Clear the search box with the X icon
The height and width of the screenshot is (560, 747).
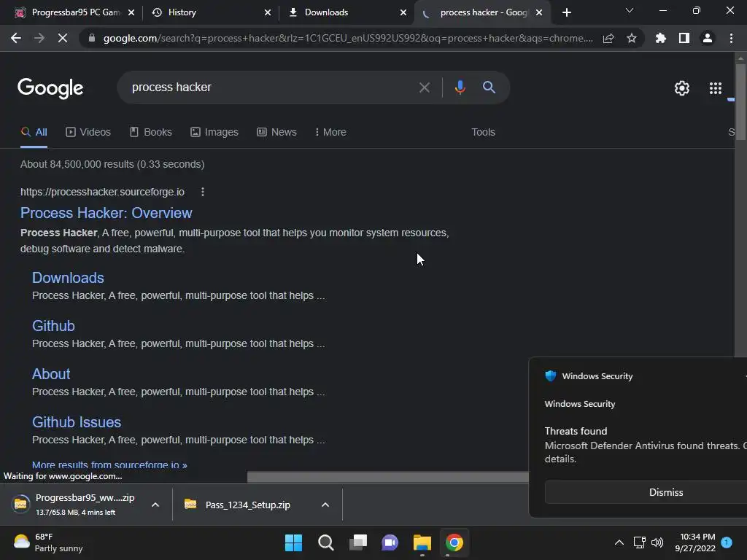click(x=424, y=87)
